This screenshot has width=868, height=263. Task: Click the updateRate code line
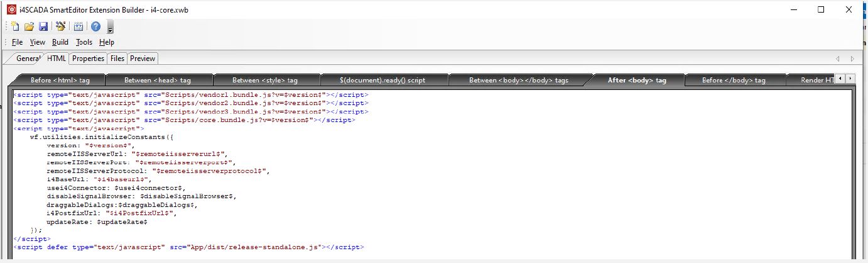(x=97, y=221)
